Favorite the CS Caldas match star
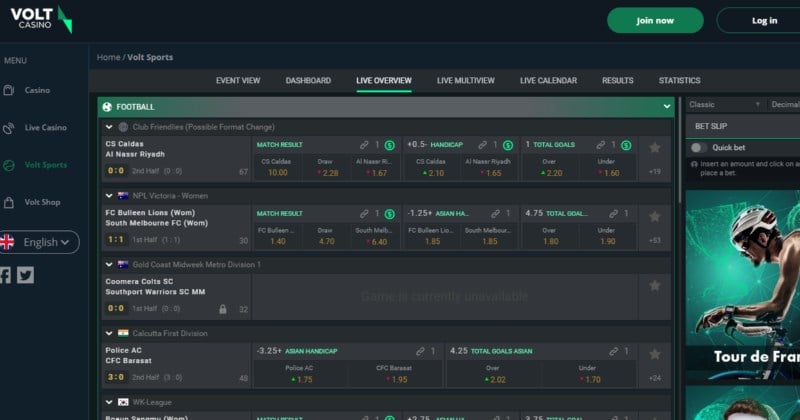Image resolution: width=800 pixels, height=420 pixels. [x=655, y=148]
